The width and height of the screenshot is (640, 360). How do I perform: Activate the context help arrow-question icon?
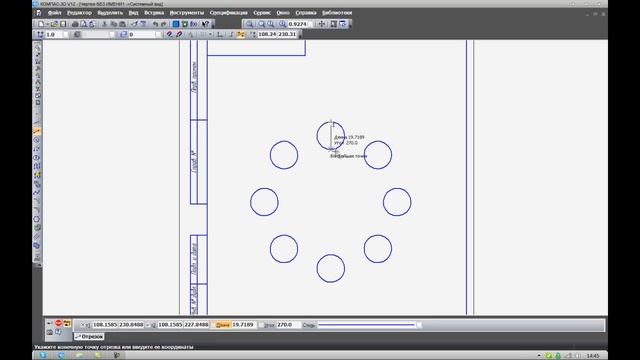coord(206,24)
